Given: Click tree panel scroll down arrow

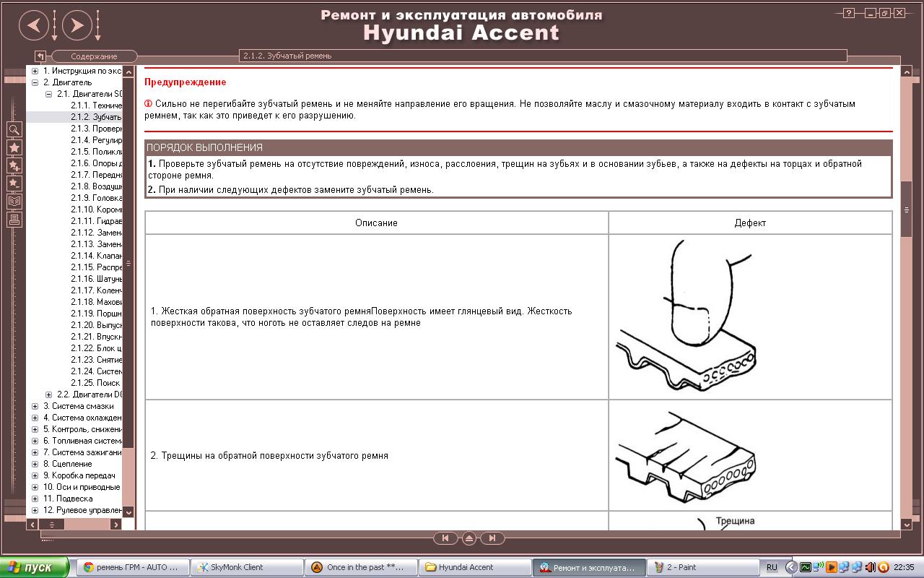Looking at the screenshot, I should [x=129, y=512].
